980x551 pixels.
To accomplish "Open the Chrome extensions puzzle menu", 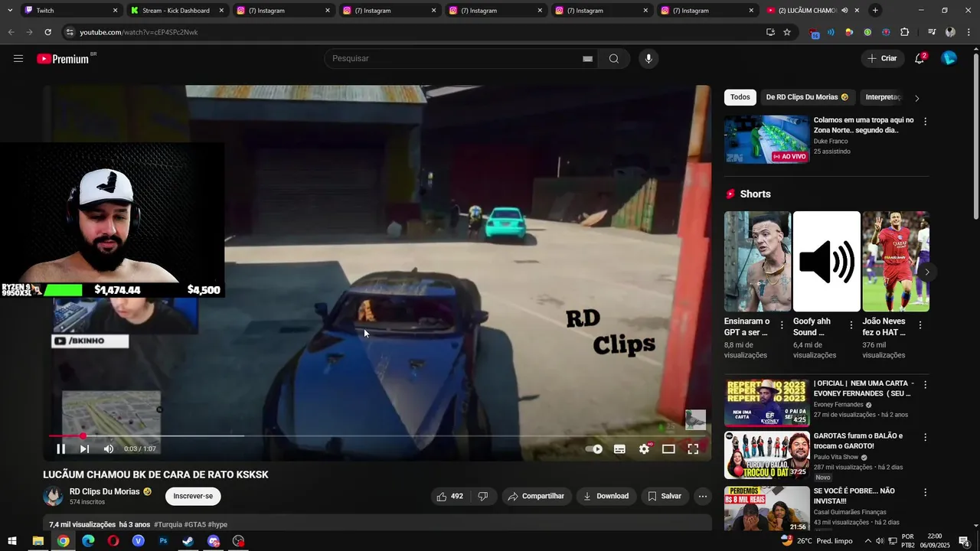I will (905, 32).
